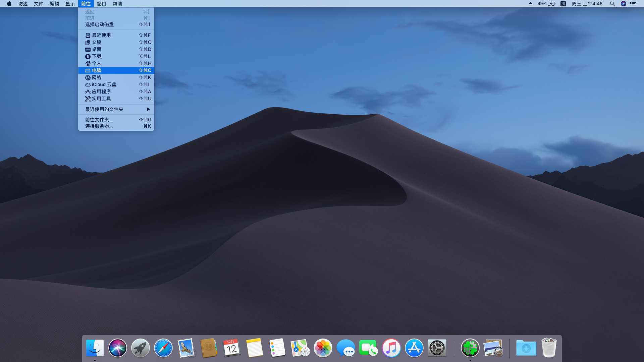Expand 最近使用的文件夹 submenu
Image resolution: width=644 pixels, height=362 pixels.
tap(116, 109)
